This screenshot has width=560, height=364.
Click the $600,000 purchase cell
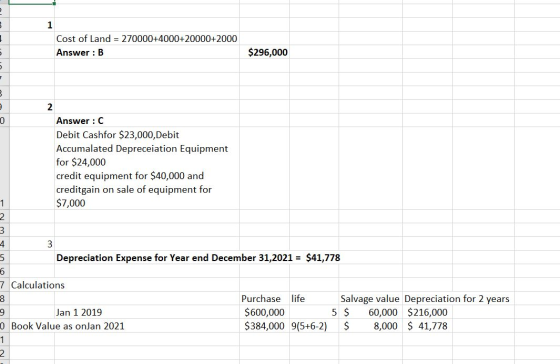coord(264,312)
